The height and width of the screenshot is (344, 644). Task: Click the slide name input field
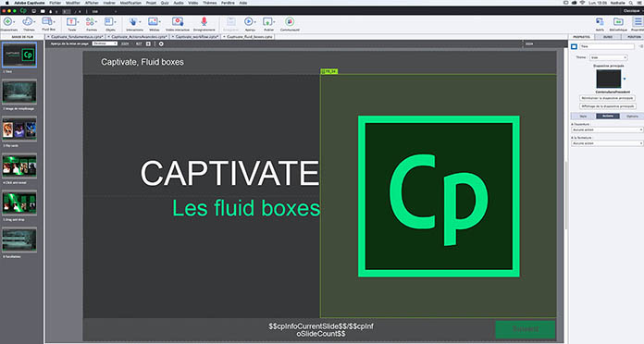coord(607,47)
